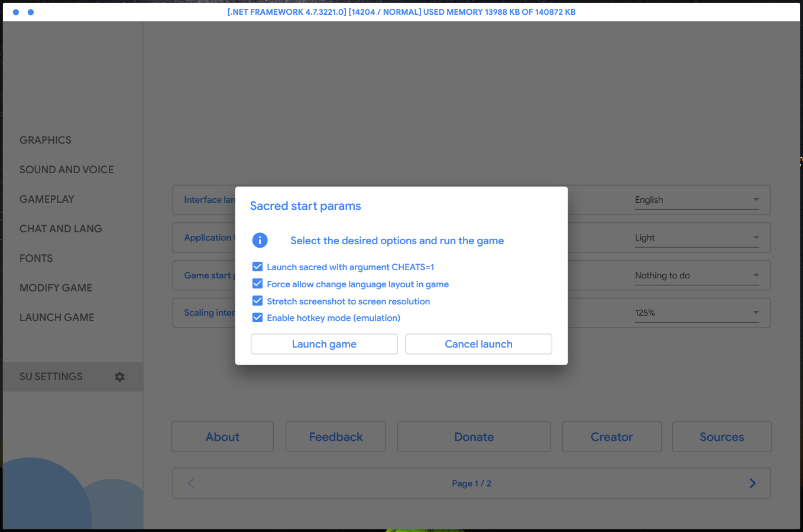The height and width of the screenshot is (532, 803).
Task: Go to previous page with left chevron
Action: coord(190,483)
